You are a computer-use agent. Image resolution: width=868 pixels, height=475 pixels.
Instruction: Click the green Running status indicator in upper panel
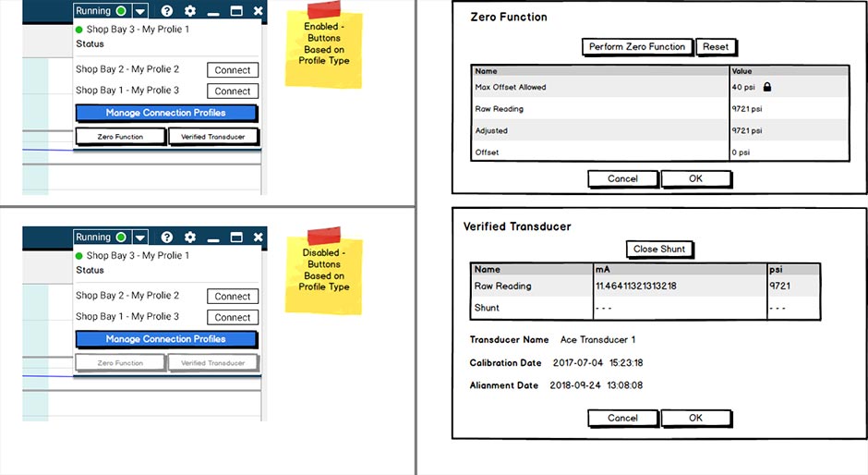pyautogui.click(x=121, y=11)
